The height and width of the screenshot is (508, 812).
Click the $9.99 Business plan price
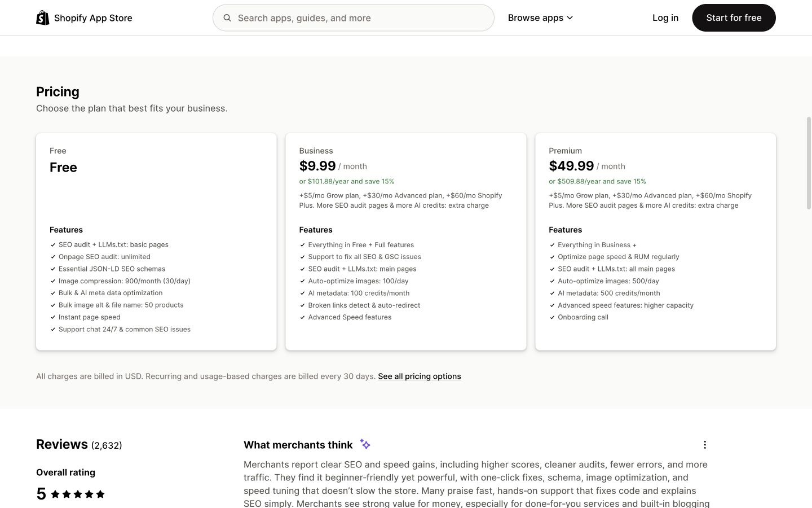(317, 166)
